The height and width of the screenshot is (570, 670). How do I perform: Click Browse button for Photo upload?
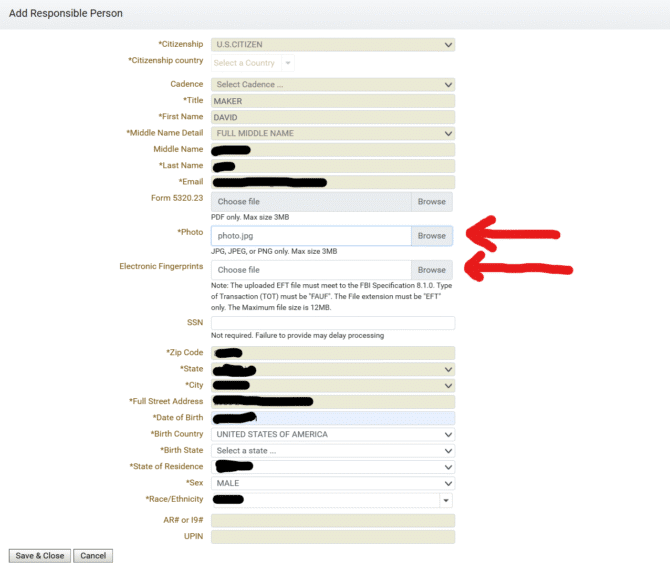coord(431,236)
